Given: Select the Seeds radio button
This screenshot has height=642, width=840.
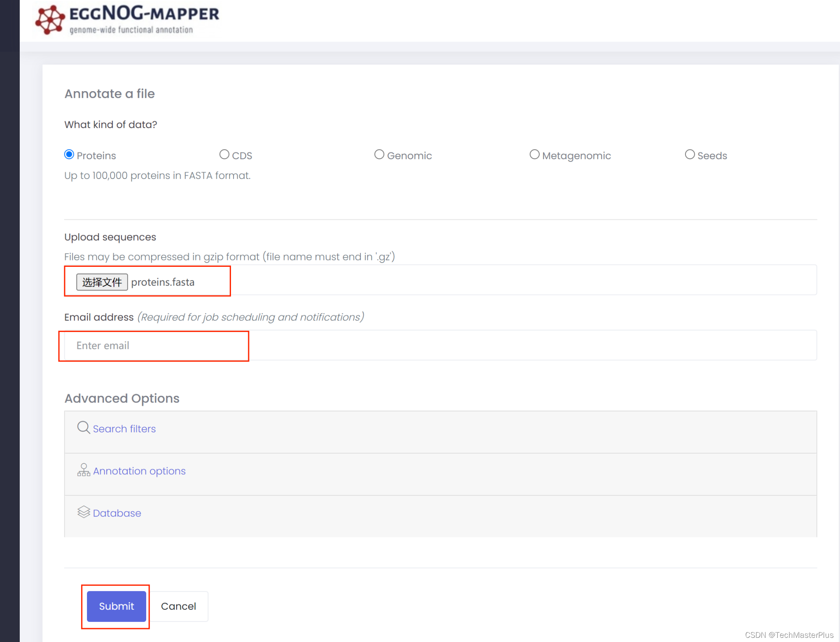Looking at the screenshot, I should coord(690,155).
